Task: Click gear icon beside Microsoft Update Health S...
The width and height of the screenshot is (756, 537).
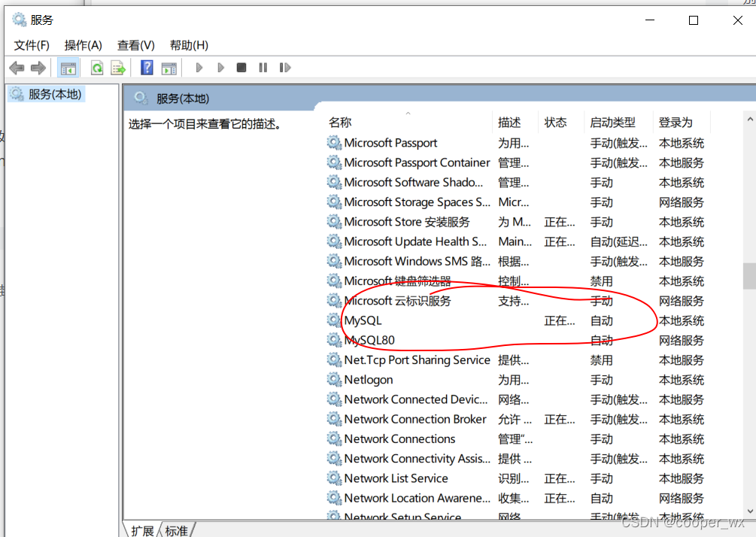Action: (x=334, y=241)
